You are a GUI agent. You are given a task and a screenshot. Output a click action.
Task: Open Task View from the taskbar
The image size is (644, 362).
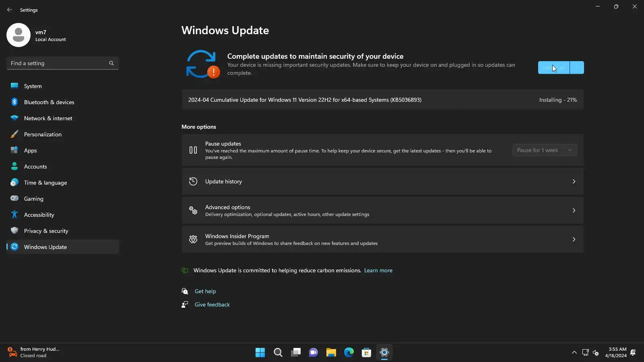point(296,353)
